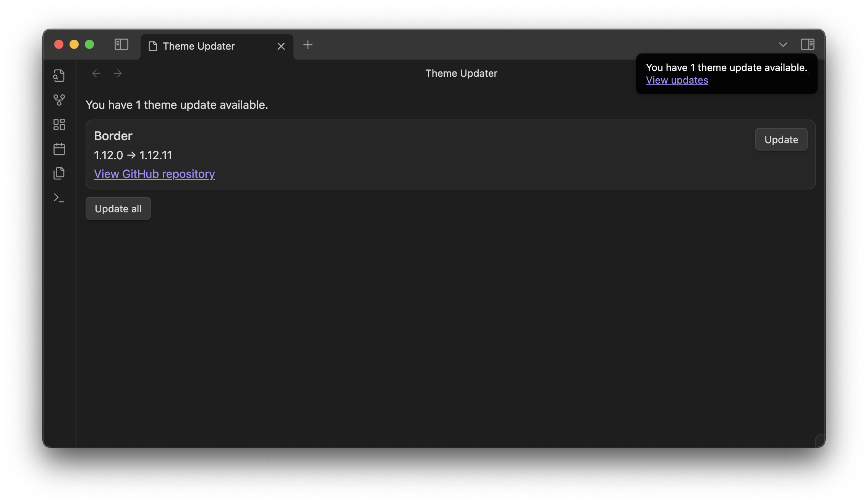This screenshot has width=868, height=504.
Task: Close the Theme Updater tab
Action: pyautogui.click(x=281, y=46)
